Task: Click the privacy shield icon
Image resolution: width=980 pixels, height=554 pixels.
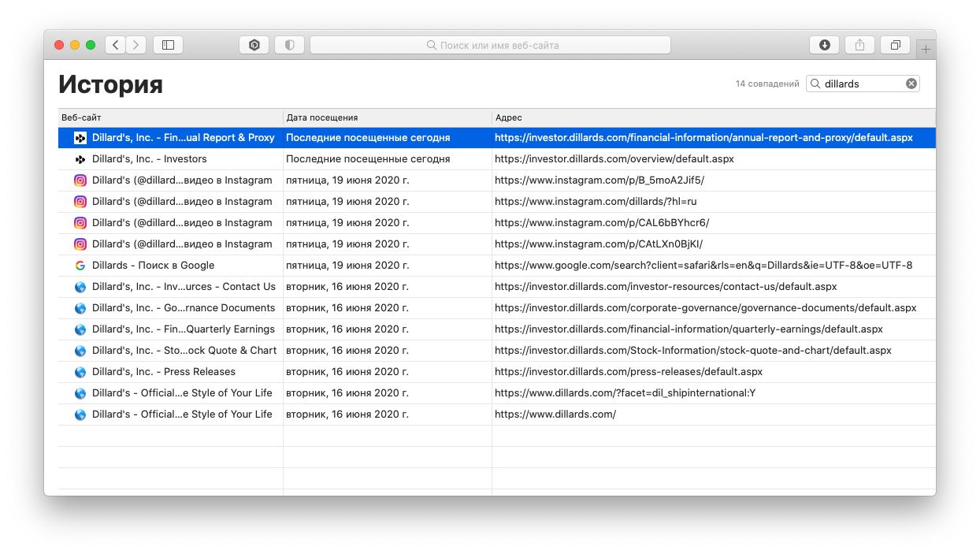Action: 289,45
